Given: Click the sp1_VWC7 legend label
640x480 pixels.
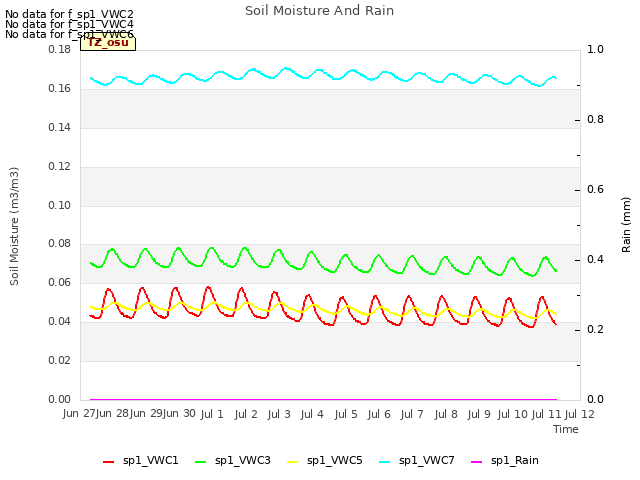Looking at the screenshot, I should pyautogui.click(x=427, y=460).
